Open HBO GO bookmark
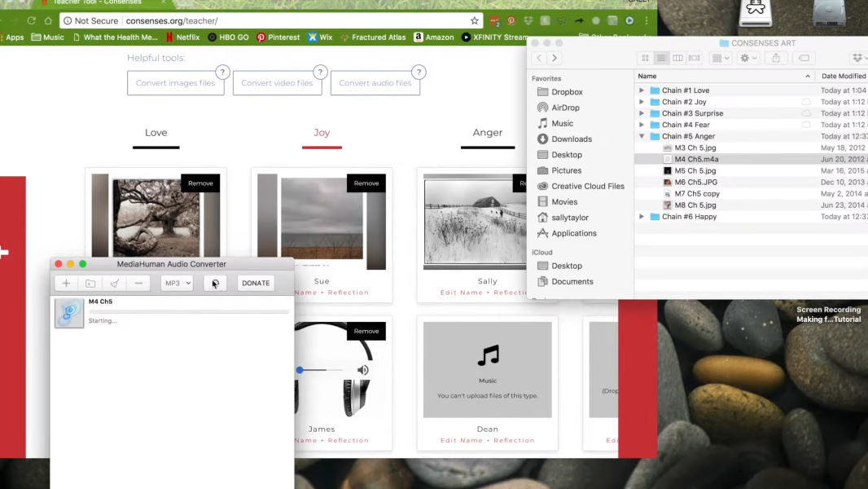The width and height of the screenshot is (868, 489). coord(228,37)
